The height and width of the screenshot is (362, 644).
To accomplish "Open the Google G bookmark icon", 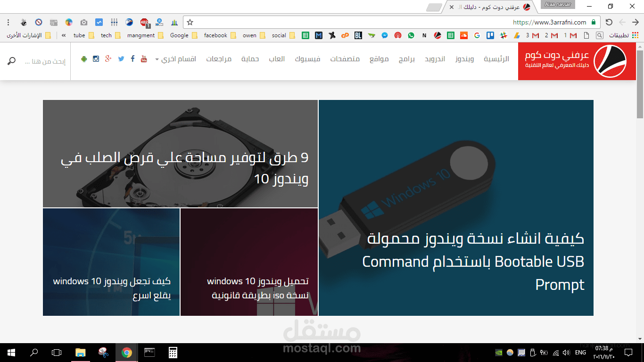I will click(x=477, y=35).
